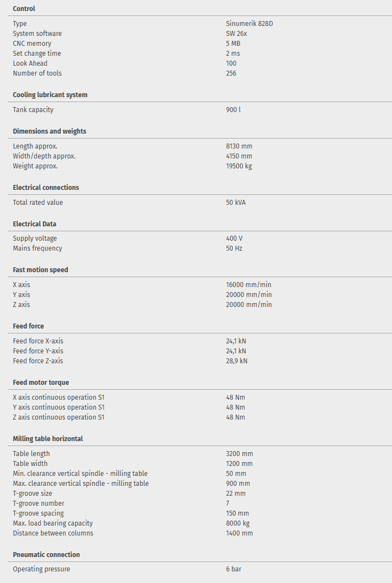Select the Table length 3200 mm value
The height and width of the screenshot is (583, 392).
tap(239, 454)
